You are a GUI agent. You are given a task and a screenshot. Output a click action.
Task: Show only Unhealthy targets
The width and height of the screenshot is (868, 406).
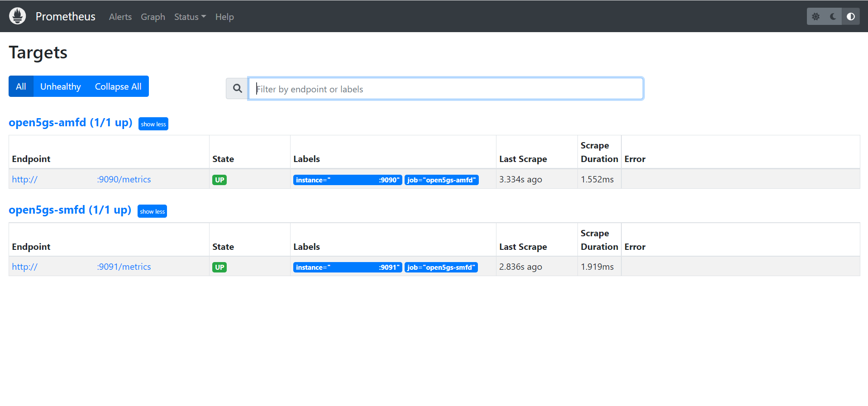click(61, 86)
